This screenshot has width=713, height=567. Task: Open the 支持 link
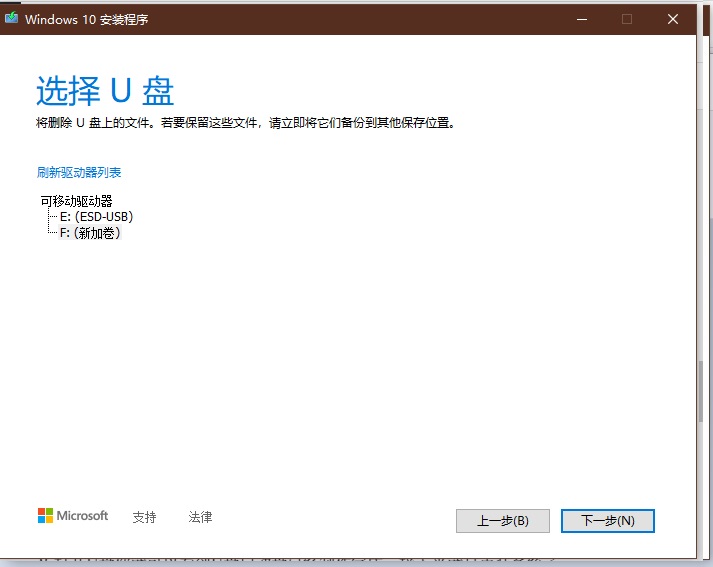tap(144, 517)
